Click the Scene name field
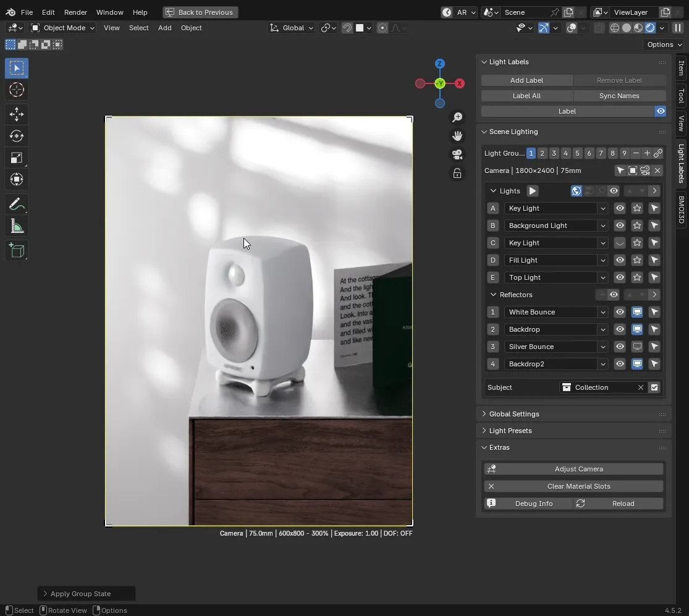 [x=525, y=12]
